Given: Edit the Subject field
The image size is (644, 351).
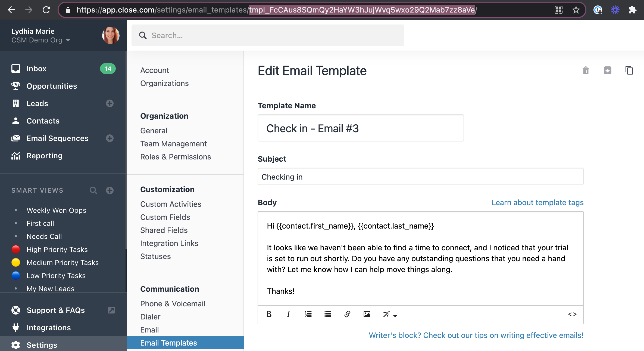Looking at the screenshot, I should pos(420,177).
